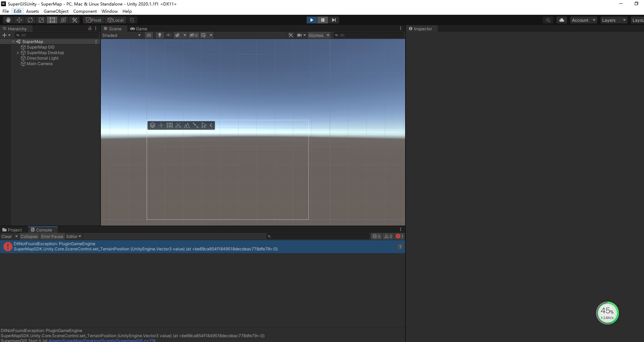Open SuperMap layers icon in scene toolbar
The height and width of the screenshot is (342, 644).
click(152, 125)
